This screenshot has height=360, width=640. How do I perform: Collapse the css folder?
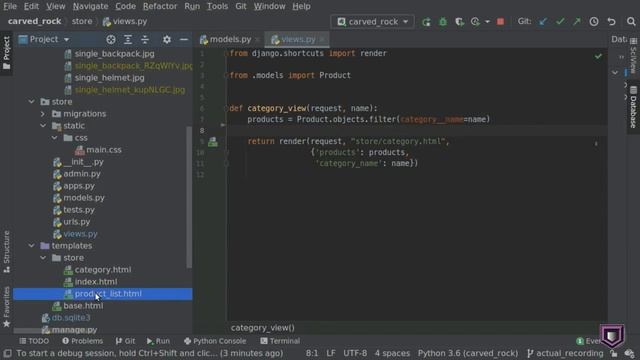55,138
